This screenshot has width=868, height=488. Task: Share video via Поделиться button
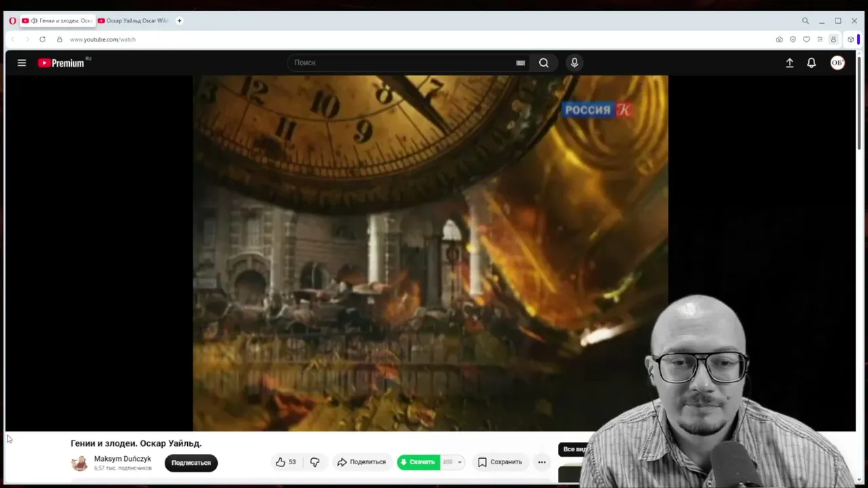pos(361,462)
